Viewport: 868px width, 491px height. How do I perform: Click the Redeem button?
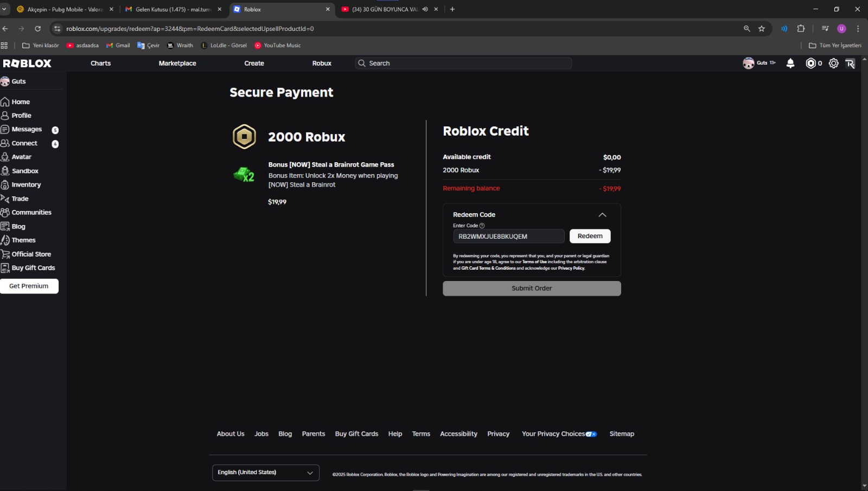tap(590, 236)
